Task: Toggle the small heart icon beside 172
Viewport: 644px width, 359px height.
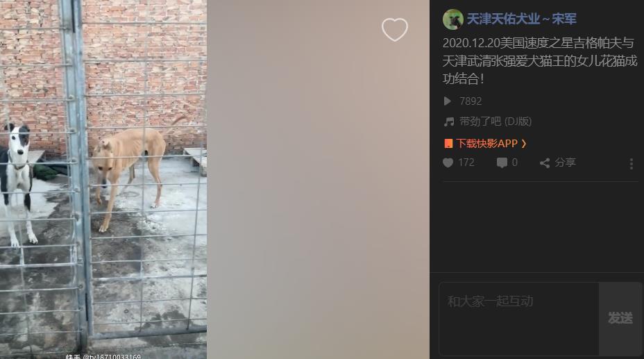Action: tap(448, 162)
